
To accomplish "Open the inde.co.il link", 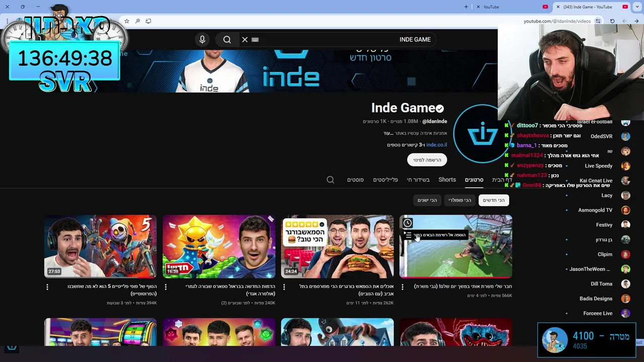I will (x=437, y=145).
